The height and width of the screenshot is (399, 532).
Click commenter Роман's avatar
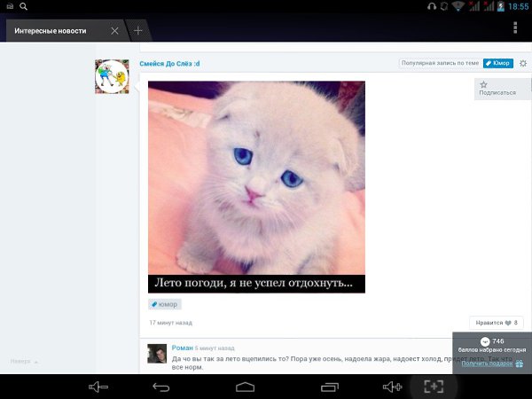(x=158, y=354)
